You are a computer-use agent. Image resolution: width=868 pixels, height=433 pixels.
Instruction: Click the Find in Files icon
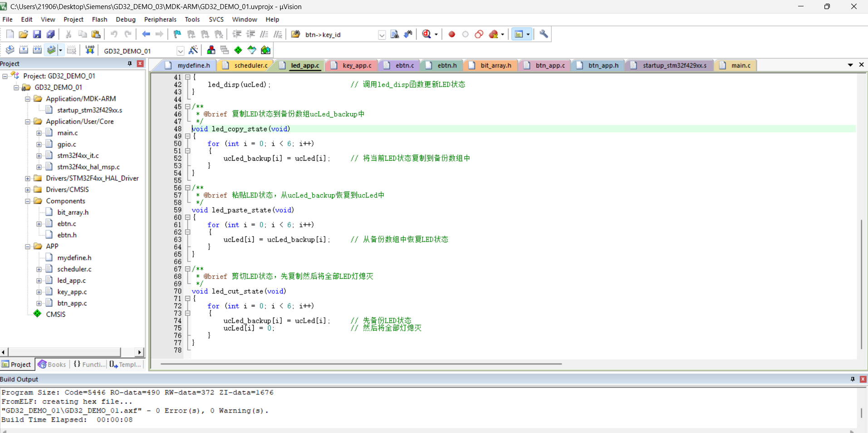tap(394, 34)
